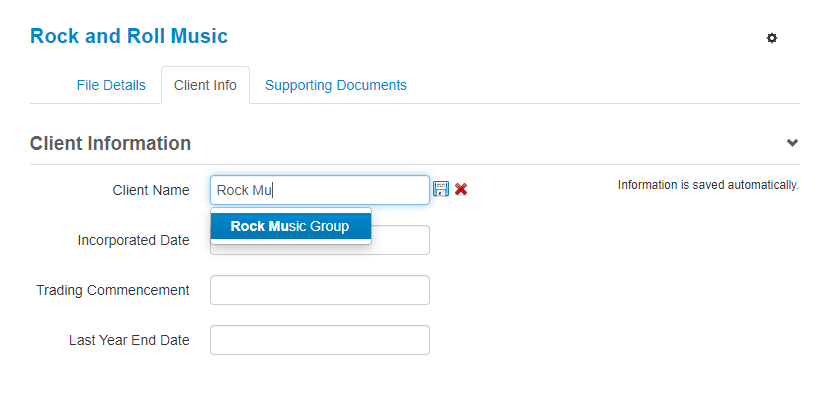Screen dimensions: 837x417
Task: Open the Supporting Documents tab
Action: click(336, 85)
